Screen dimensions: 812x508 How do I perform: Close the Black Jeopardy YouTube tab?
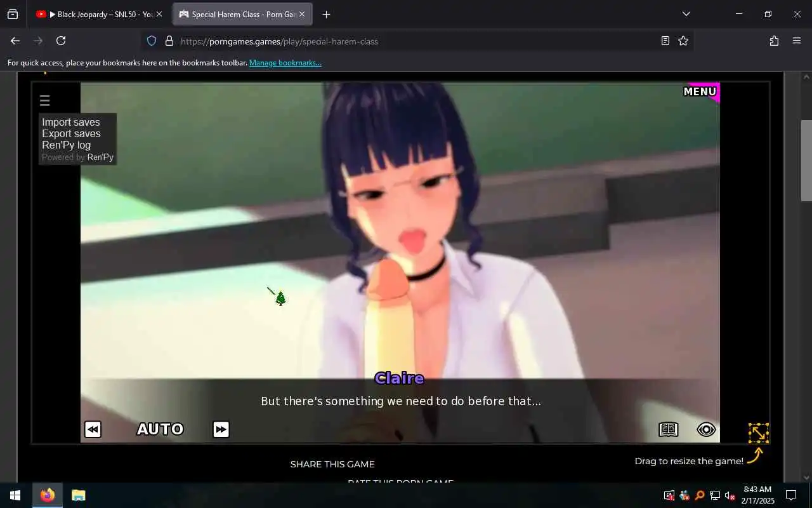pyautogui.click(x=159, y=14)
